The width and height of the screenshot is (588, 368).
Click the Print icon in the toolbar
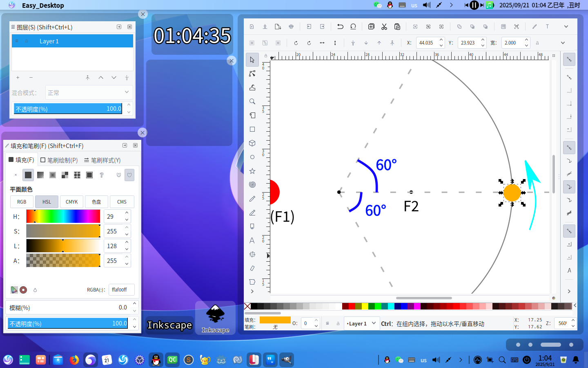point(291,27)
